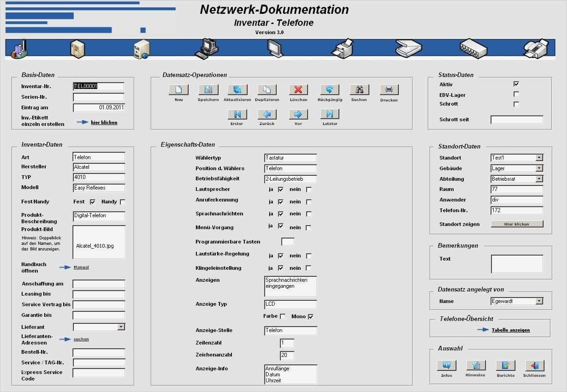This screenshot has height=392, width=567.
Task: Toggle the Fest checkbox
Action: pos(93,202)
